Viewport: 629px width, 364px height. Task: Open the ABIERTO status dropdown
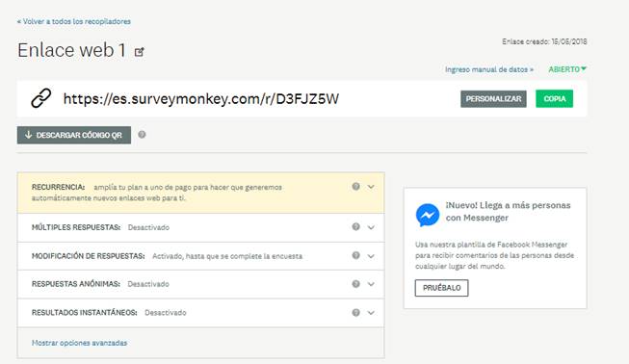tap(567, 69)
